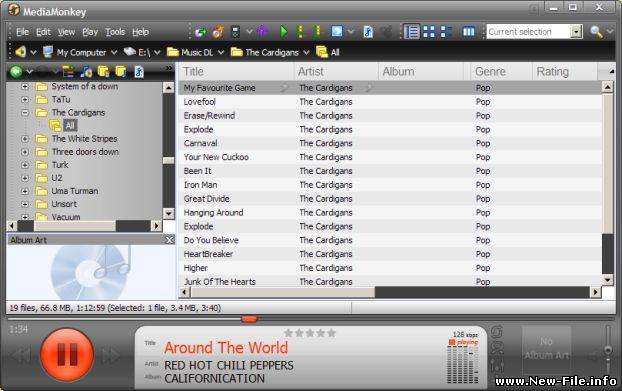Click the orange seek bar handle
This screenshot has height=391, width=622.
click(249, 318)
